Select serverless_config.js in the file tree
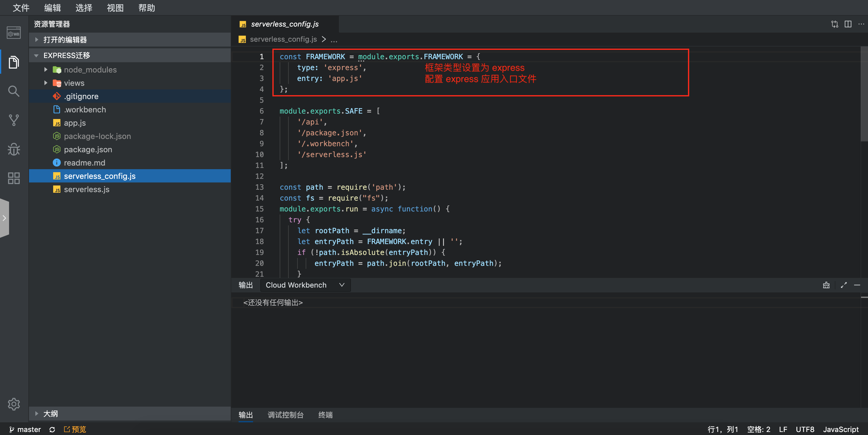Viewport: 868px width, 435px height. click(x=130, y=176)
